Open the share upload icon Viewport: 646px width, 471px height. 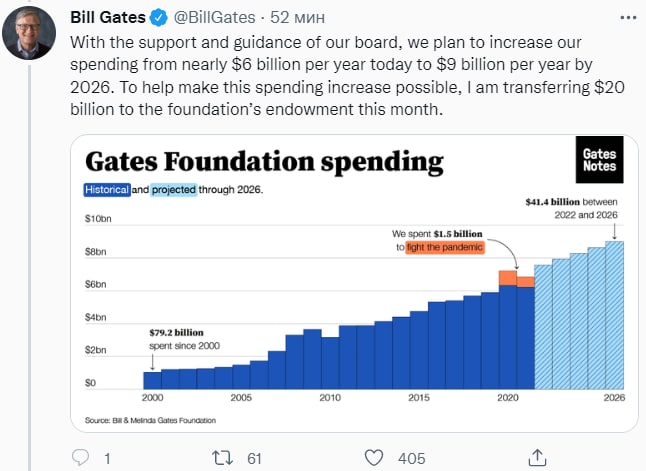(x=537, y=457)
